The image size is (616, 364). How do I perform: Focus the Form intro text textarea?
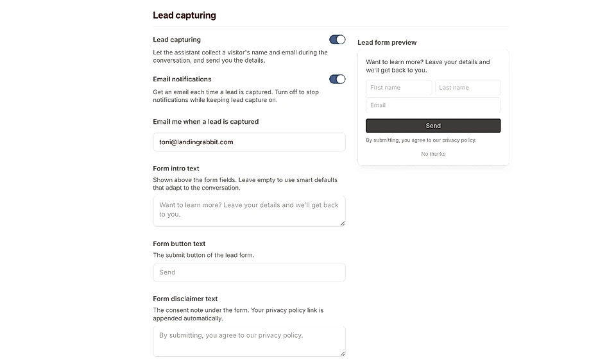pyautogui.click(x=249, y=211)
